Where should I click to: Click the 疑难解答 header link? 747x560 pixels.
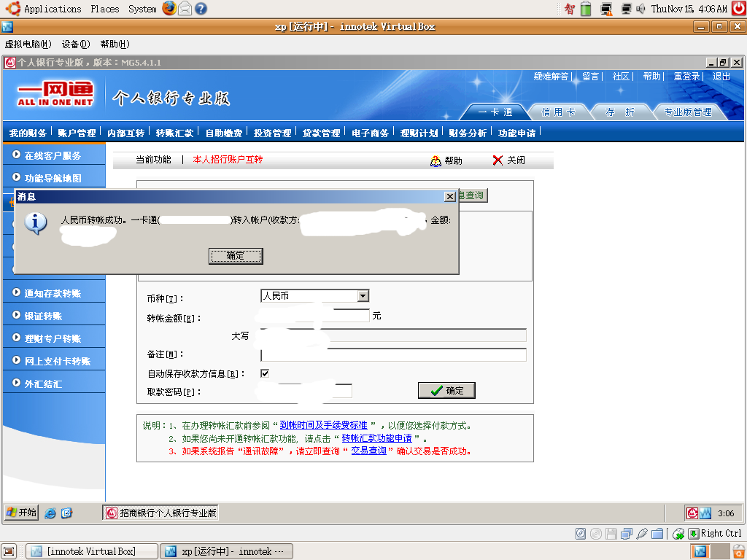551,76
